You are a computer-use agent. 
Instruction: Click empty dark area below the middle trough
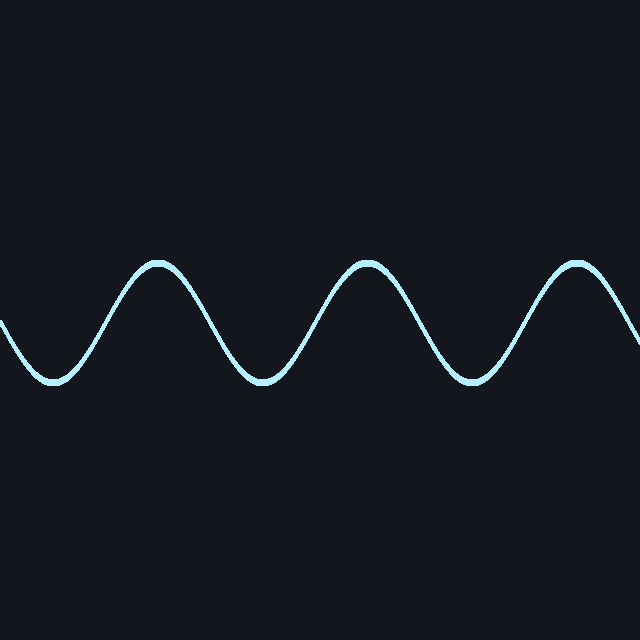pos(262,510)
